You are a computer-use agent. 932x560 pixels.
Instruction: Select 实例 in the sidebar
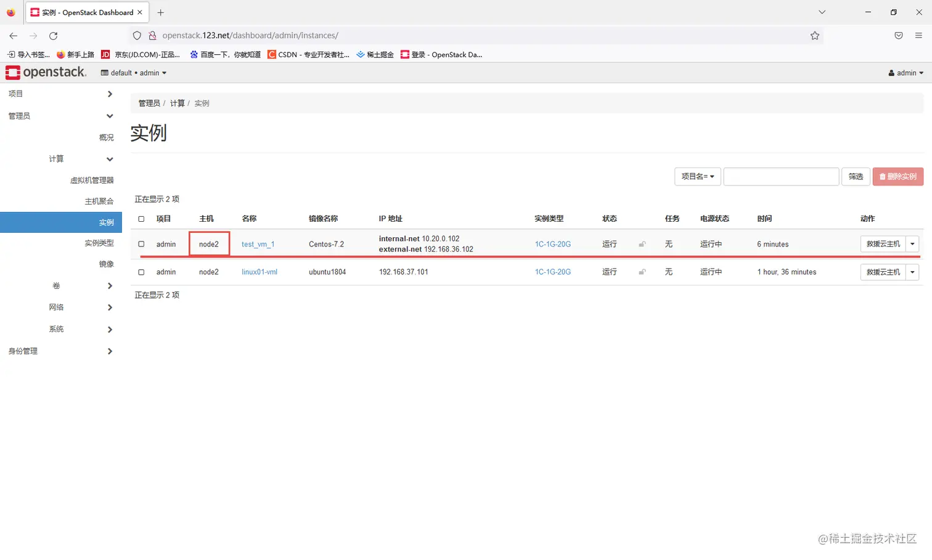(x=61, y=222)
